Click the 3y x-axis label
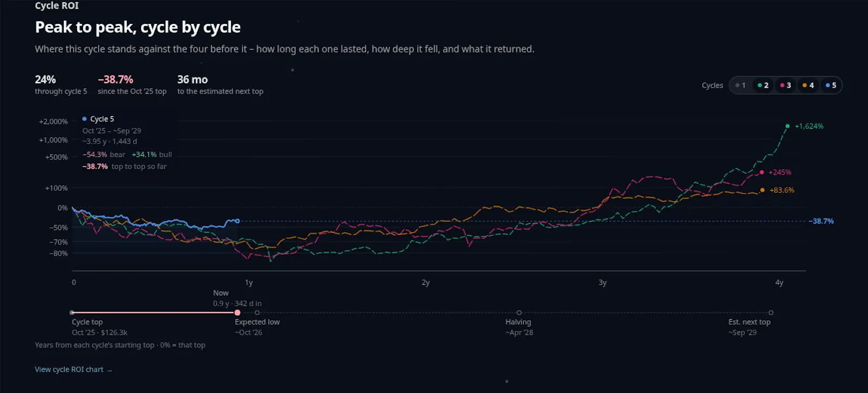 (x=603, y=282)
